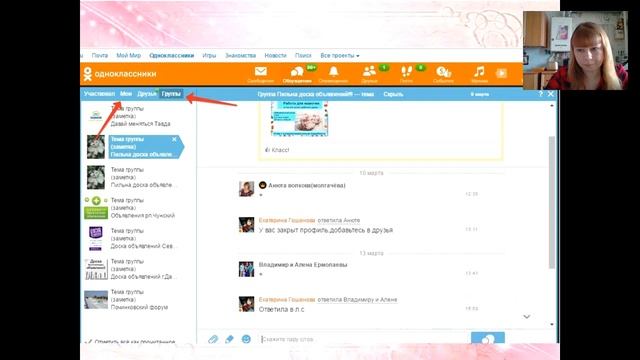This screenshot has width=640, height=360.
Task: Click Екатерина Гошанова name above закрыт профиль
Action: [x=287, y=220]
